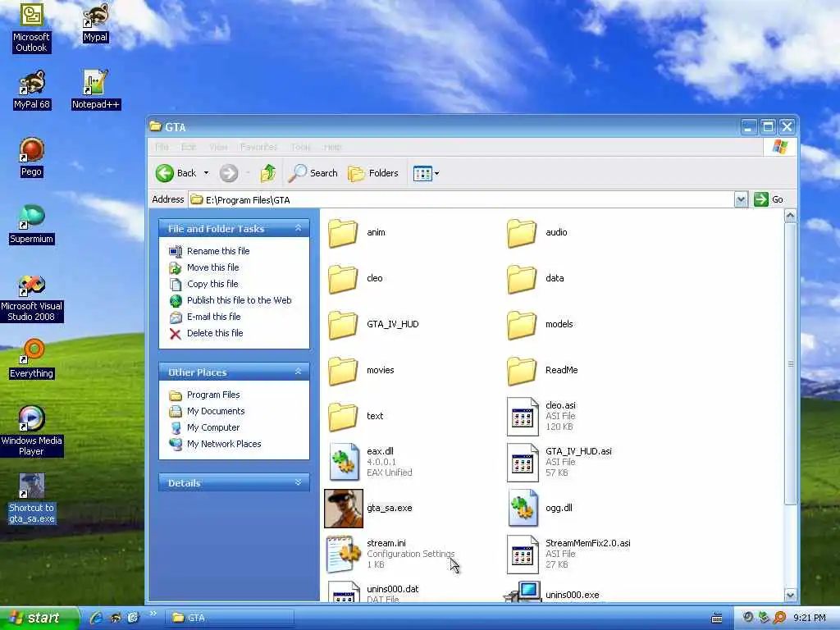Open Search in the Explorer toolbar
This screenshot has height=630, width=840.
coord(313,173)
